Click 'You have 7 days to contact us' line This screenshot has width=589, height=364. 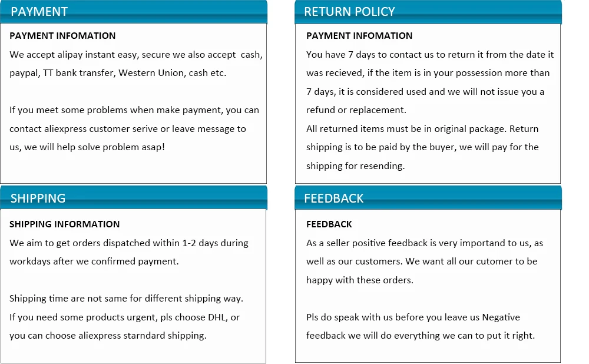[430, 55]
